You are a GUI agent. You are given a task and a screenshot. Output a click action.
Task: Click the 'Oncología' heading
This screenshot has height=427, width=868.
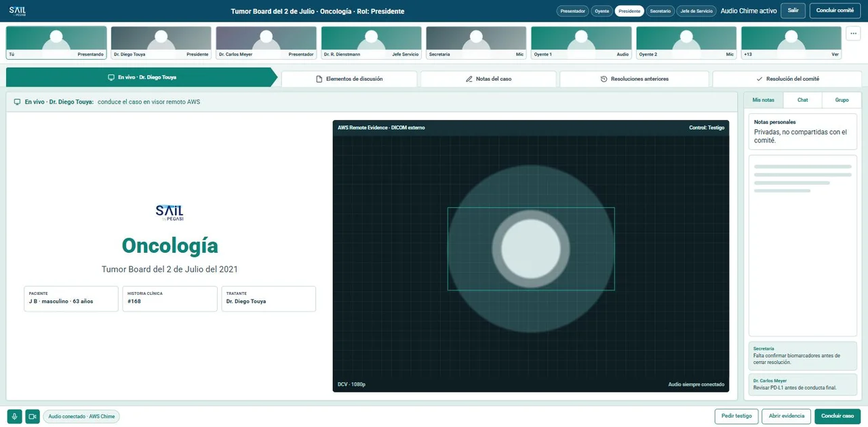point(170,245)
